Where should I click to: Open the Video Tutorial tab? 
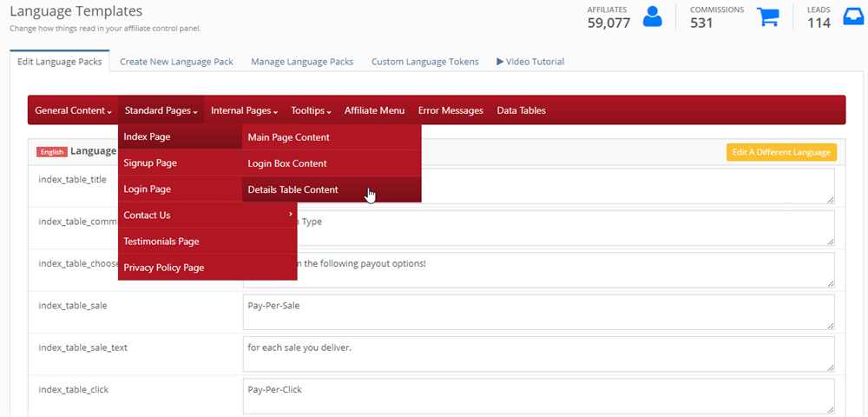pos(530,62)
